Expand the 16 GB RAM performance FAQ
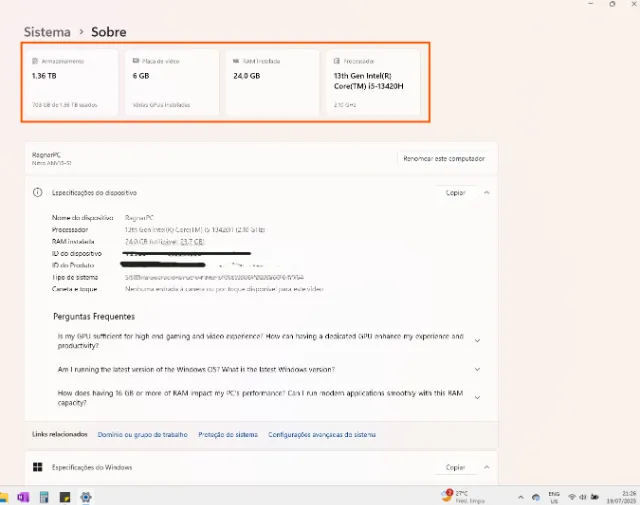Screen dimensions: 640x505 click(x=477, y=398)
